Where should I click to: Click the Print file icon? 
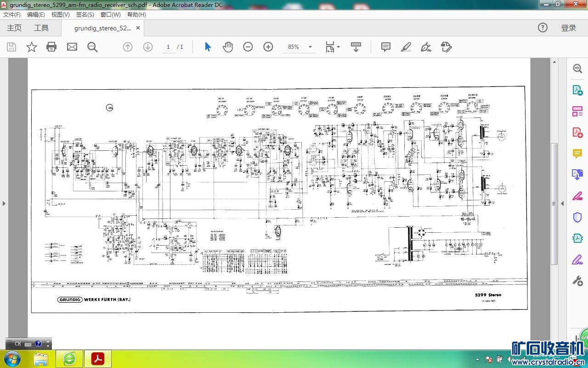[51, 47]
